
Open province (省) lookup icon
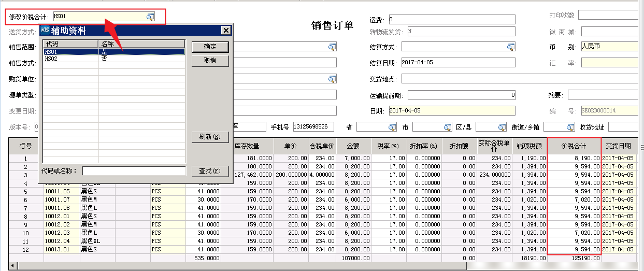pyautogui.click(x=392, y=127)
